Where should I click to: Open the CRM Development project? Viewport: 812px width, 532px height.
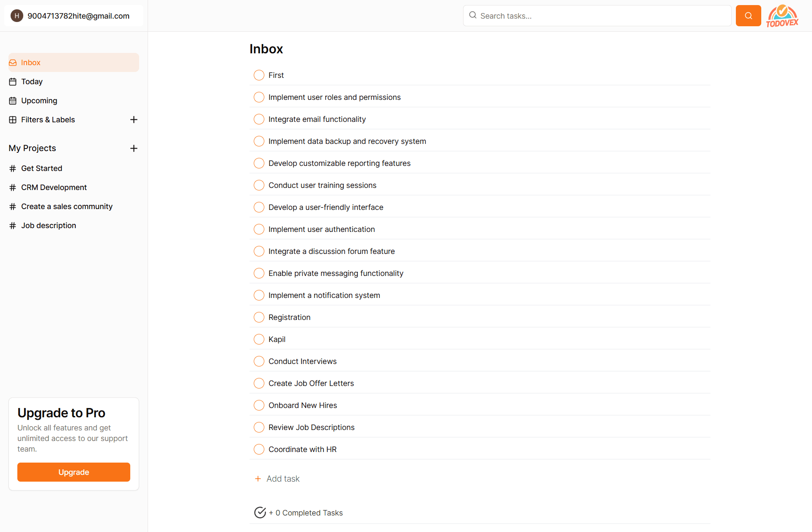point(54,187)
